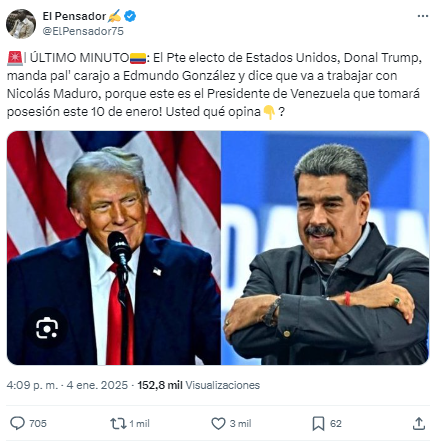This screenshot has width=439, height=447.
Task: Click the 152,8 mil Visualizaciones count
Action: click(199, 385)
